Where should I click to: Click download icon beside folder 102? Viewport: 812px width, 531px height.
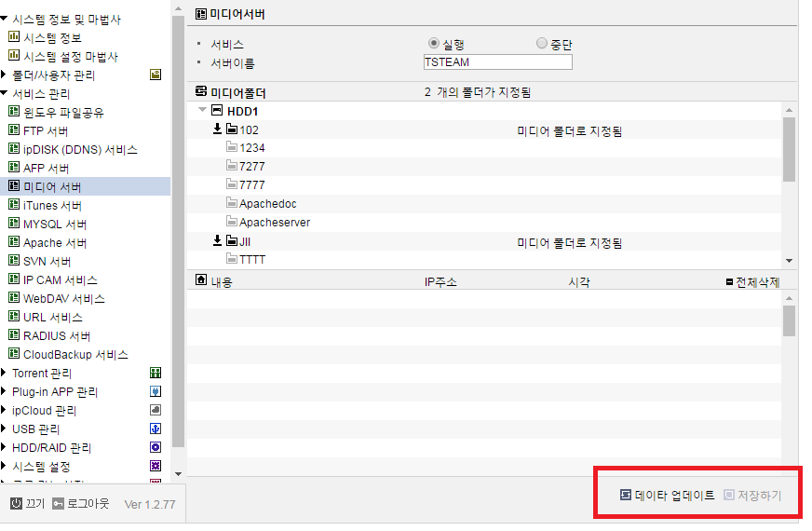coord(218,129)
